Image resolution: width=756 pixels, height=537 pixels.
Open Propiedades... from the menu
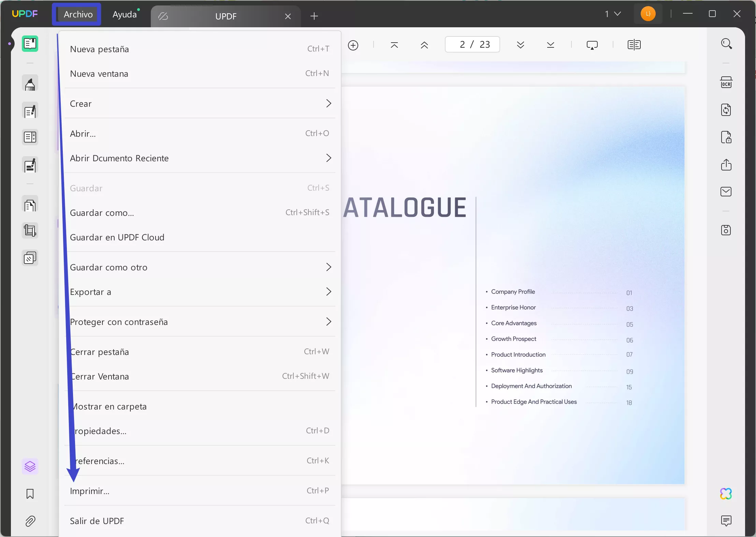(200, 431)
